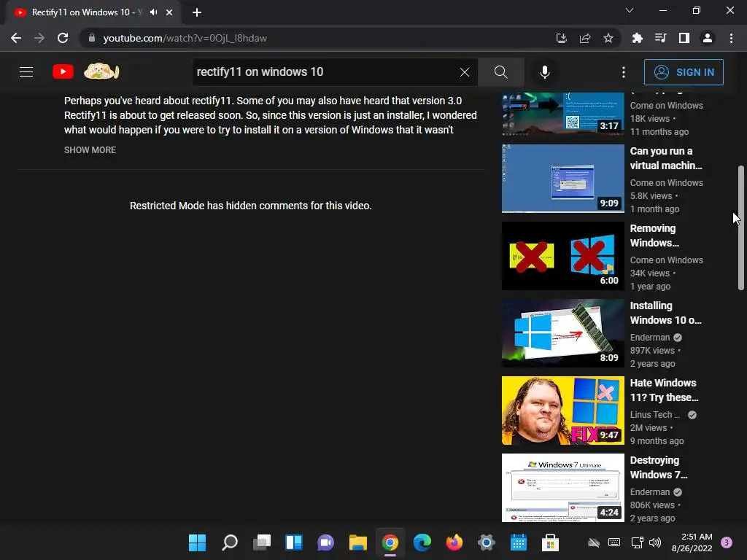The height and width of the screenshot is (560, 747).
Task: Click Linus Tech channel name
Action: point(654,415)
